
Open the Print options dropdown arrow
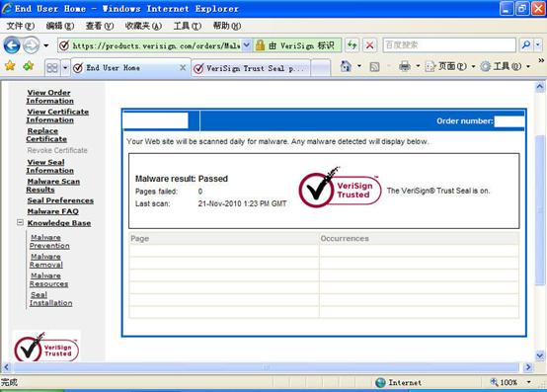pyautogui.click(x=418, y=66)
